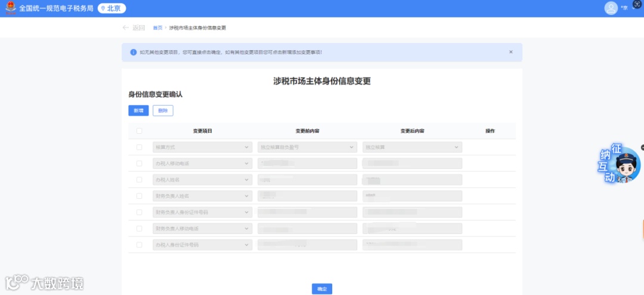Click the back arrow next to 返回
This screenshot has width=644, height=295.
126,28
